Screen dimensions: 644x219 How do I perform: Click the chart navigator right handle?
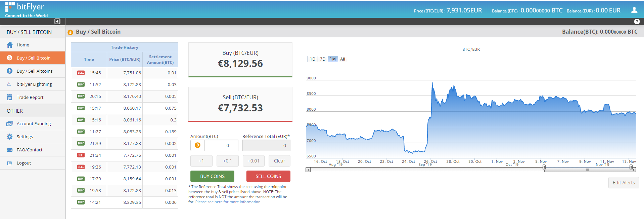(631, 167)
